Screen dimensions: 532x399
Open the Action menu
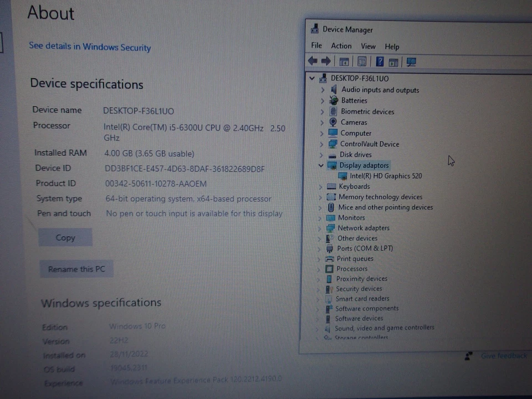pyautogui.click(x=341, y=46)
